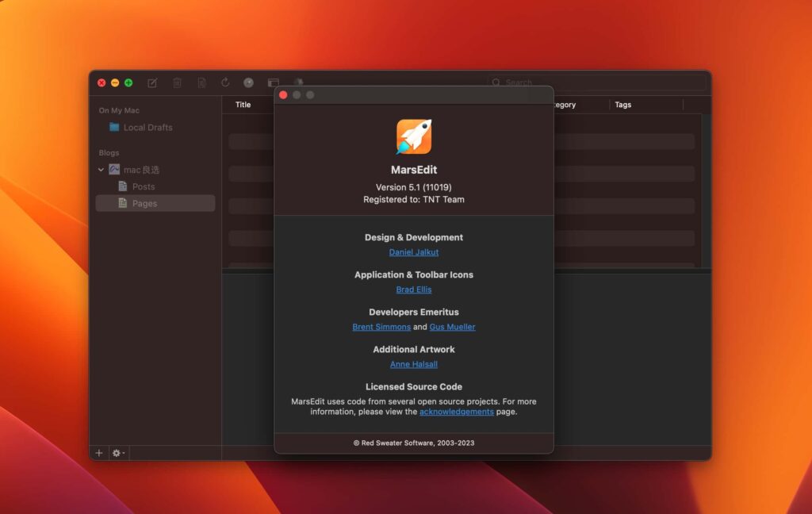The image size is (812, 514).
Task: Click the trash icon to delete a post
Action: [x=177, y=82]
